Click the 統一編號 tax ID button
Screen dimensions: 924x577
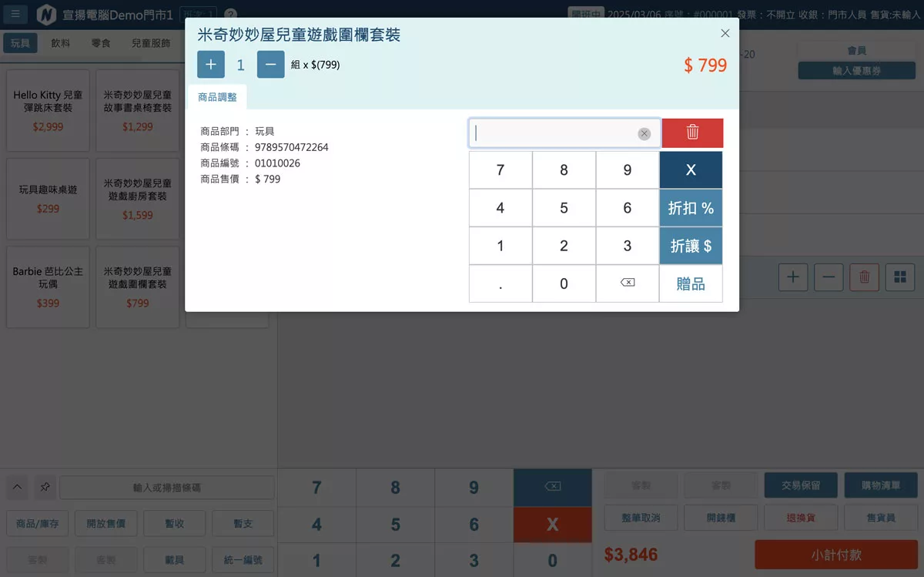tap(243, 560)
